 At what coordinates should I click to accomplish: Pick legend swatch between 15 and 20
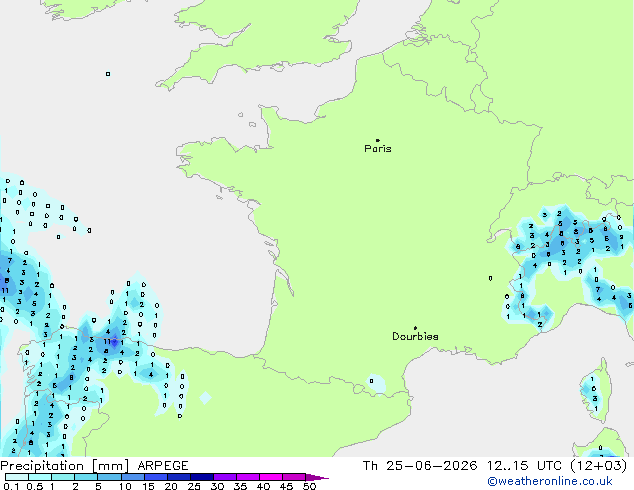point(156,477)
